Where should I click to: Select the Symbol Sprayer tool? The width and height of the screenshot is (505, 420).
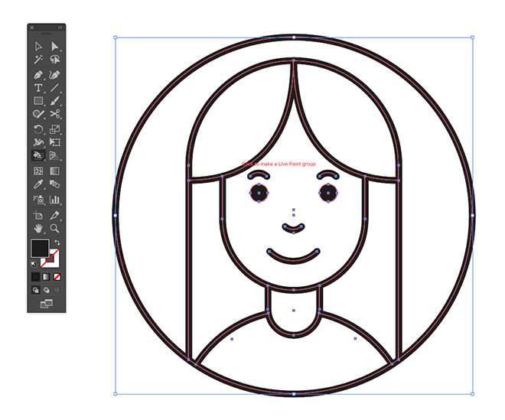click(x=38, y=200)
